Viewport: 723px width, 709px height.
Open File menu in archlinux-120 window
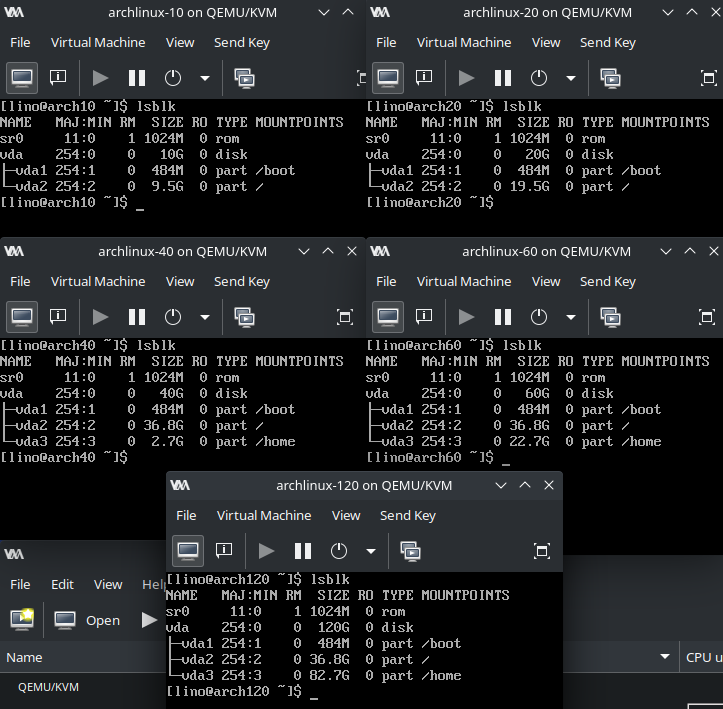point(186,515)
